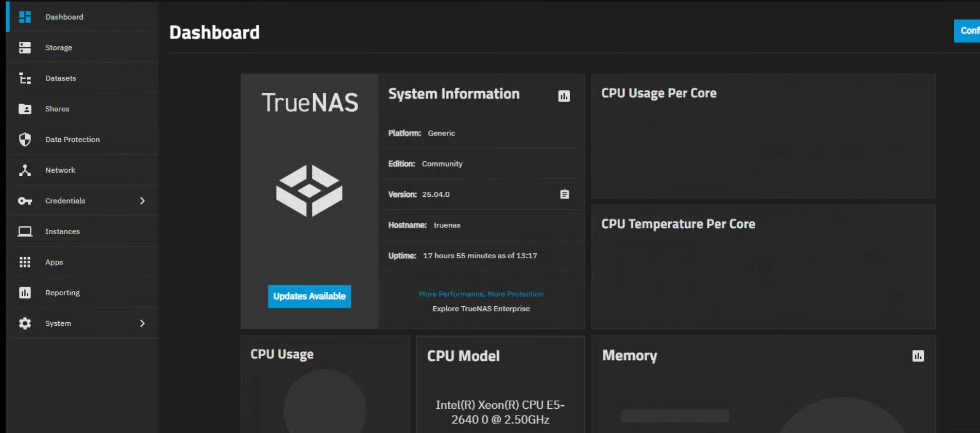
Task: Click the Datasets tree icon
Action: point(25,78)
